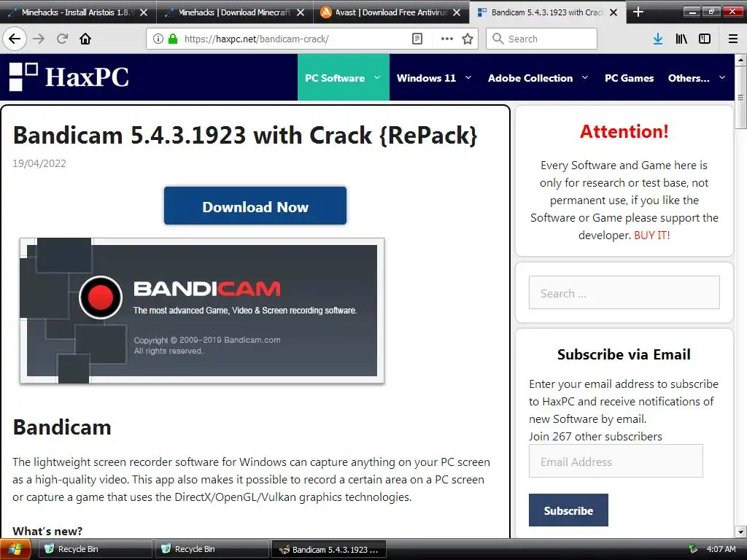
Task: Toggle Reader View in the address bar
Action: tap(417, 39)
